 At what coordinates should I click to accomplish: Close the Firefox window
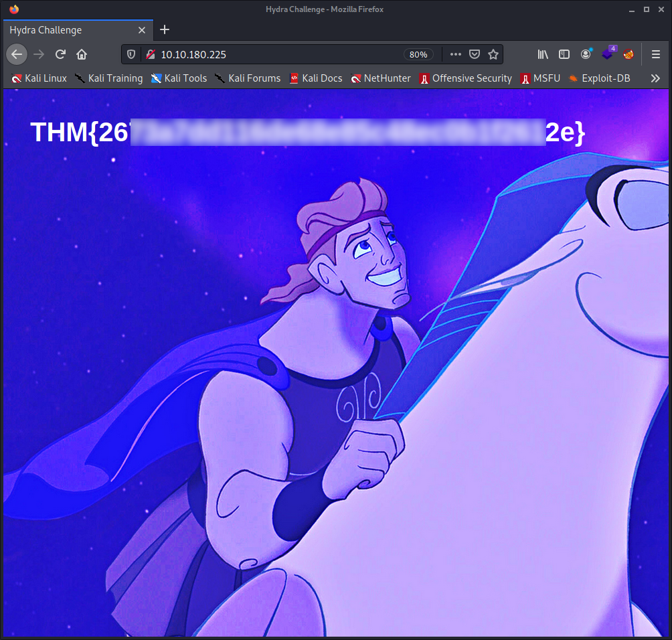tap(661, 9)
